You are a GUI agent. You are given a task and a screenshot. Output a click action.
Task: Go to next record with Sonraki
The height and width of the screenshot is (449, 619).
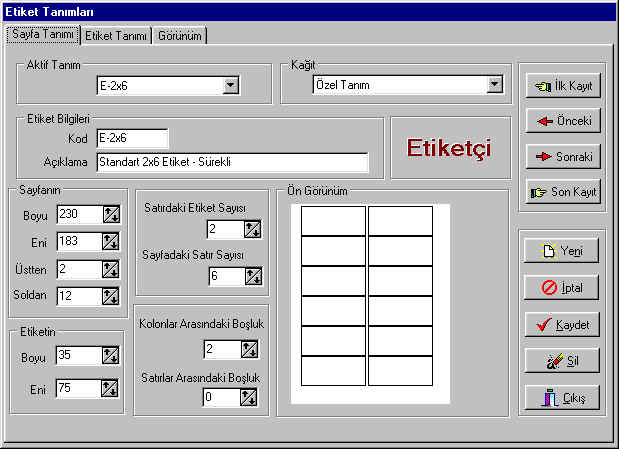(x=563, y=157)
